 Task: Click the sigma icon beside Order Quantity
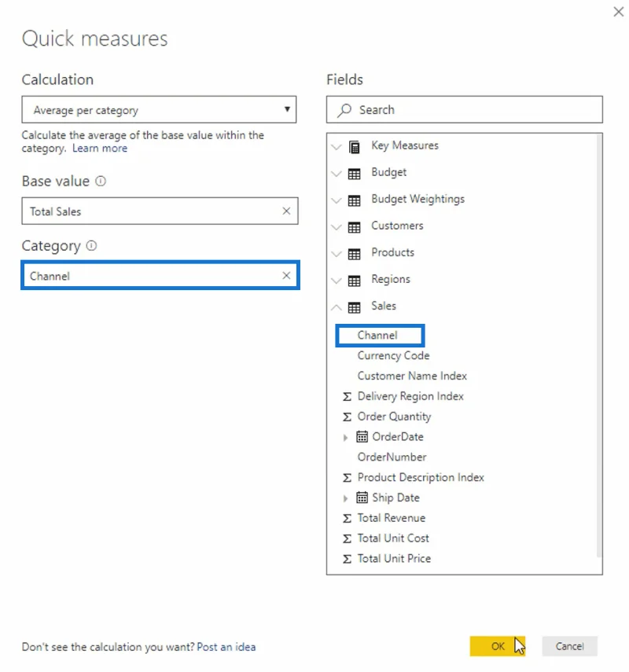pos(347,417)
